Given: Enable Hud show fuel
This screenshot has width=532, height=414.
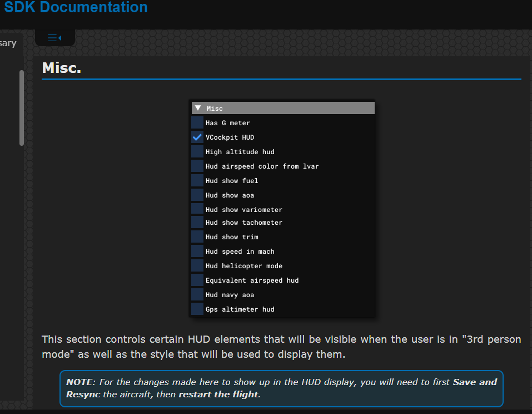Looking at the screenshot, I should point(197,180).
